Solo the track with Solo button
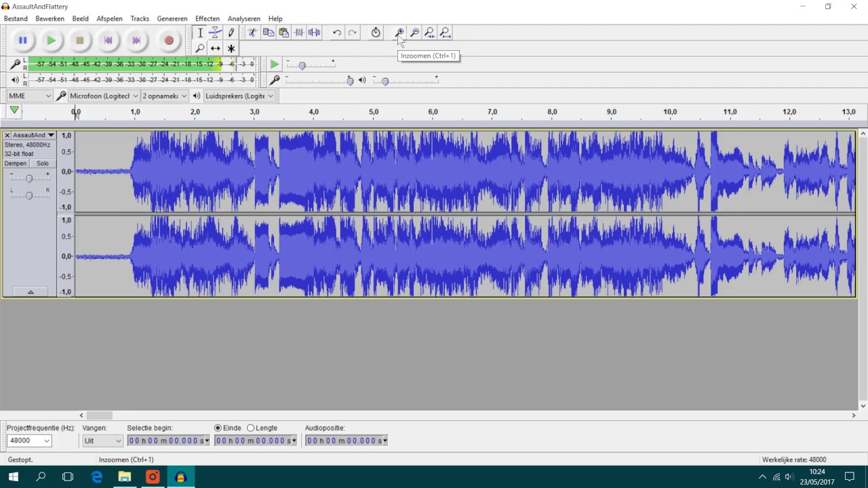Screen dimensions: 868x488 pos(43,163)
